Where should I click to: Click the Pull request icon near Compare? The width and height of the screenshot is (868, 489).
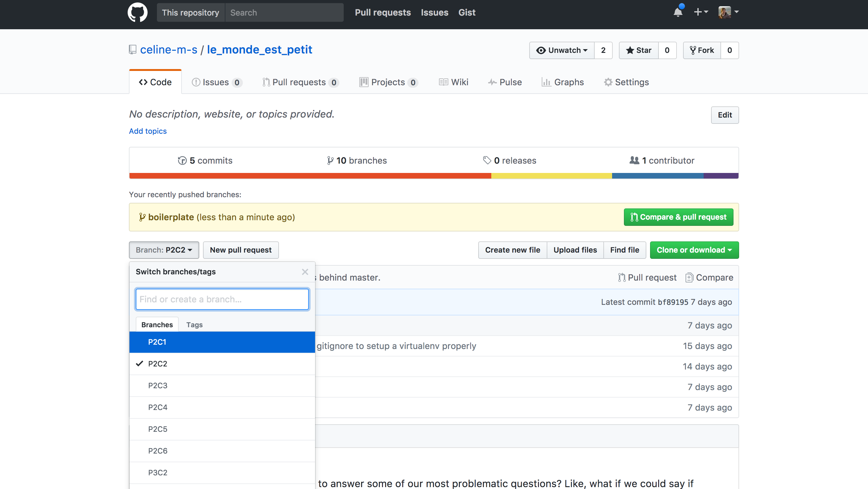pos(621,277)
